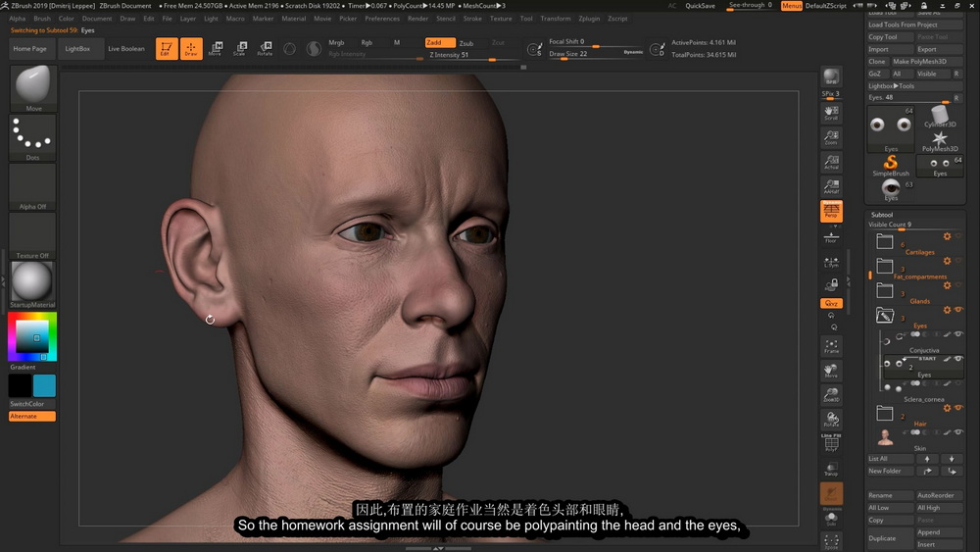Toggle Draw mode button
The width and height of the screenshot is (980, 552).
(191, 49)
